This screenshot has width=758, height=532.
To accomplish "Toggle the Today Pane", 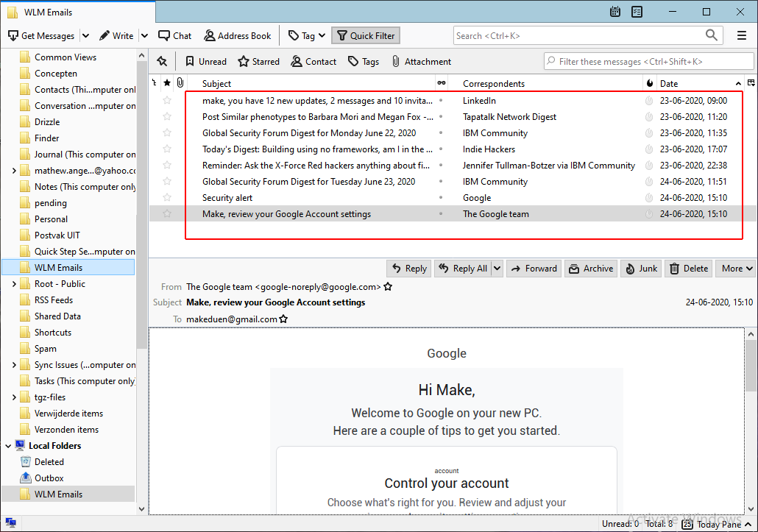I will 717,524.
